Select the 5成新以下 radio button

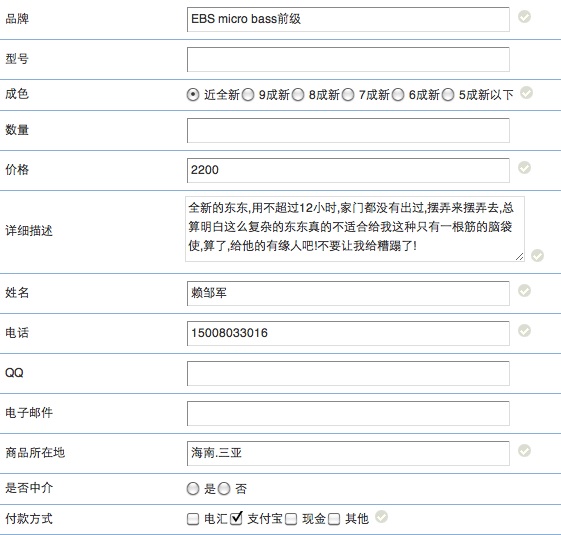point(448,95)
